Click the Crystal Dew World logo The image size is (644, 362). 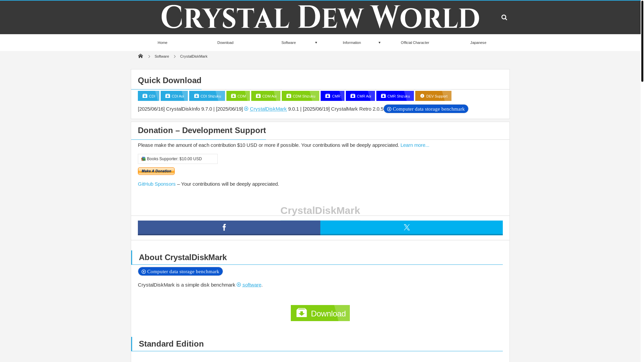320,17
